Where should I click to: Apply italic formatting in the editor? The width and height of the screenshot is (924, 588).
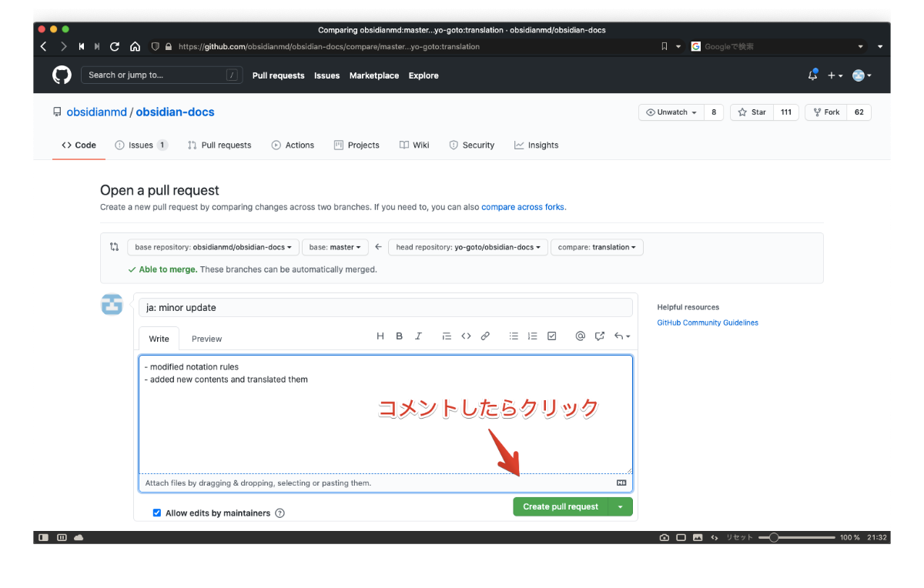tap(419, 336)
